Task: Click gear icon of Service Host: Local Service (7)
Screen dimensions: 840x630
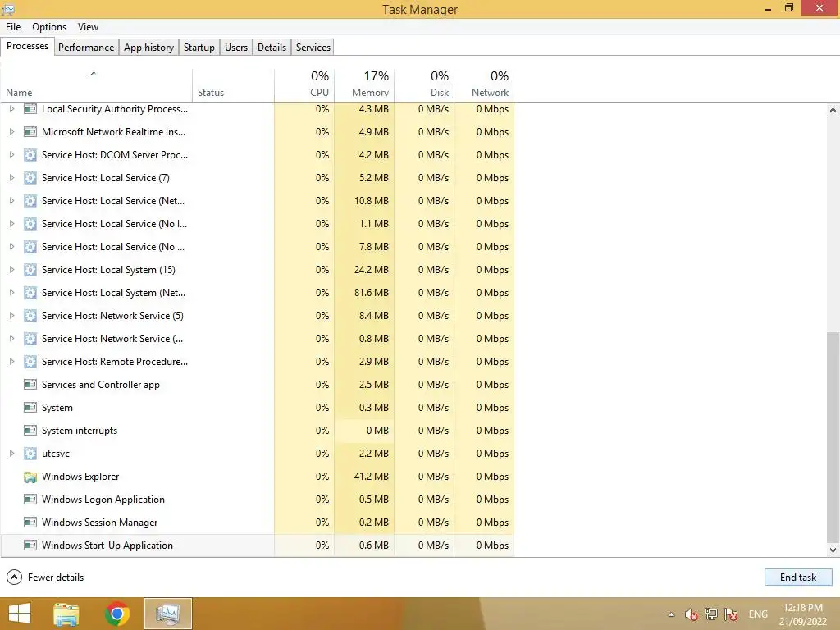Action: tap(30, 178)
